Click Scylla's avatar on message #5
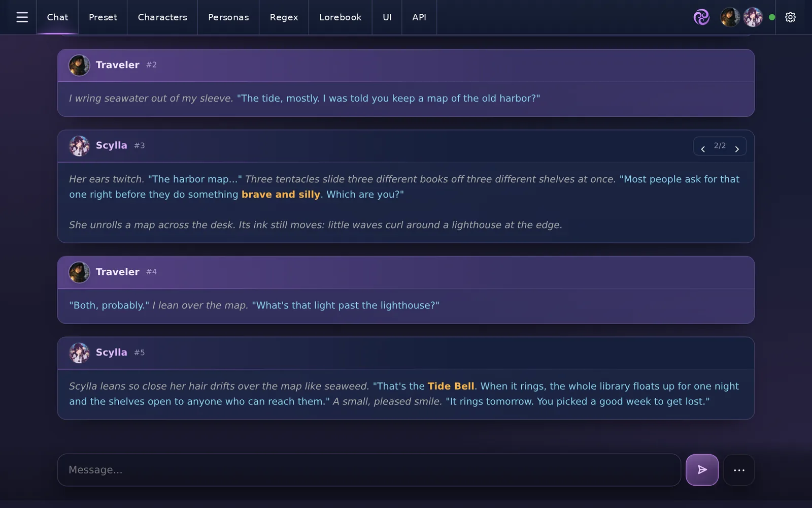The image size is (812, 508). [79, 353]
